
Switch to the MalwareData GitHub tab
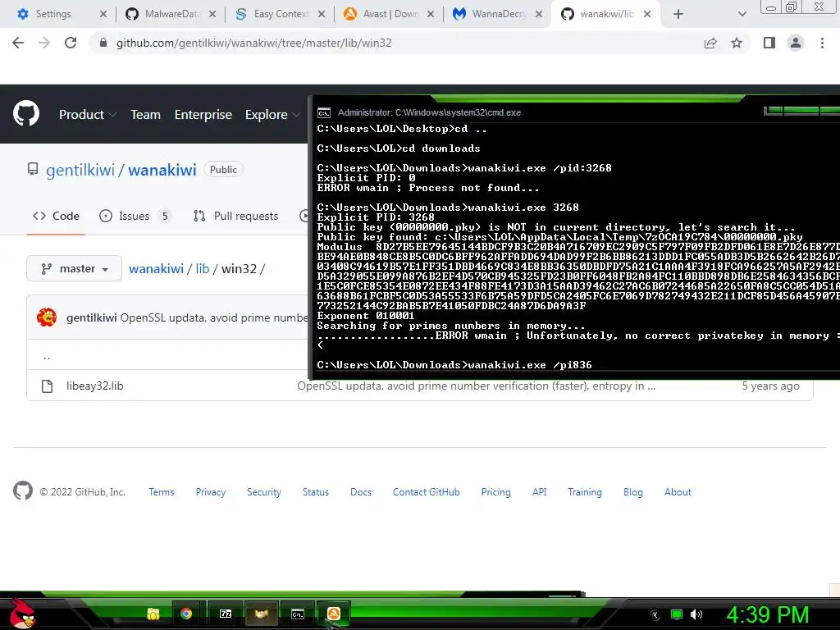click(x=163, y=14)
